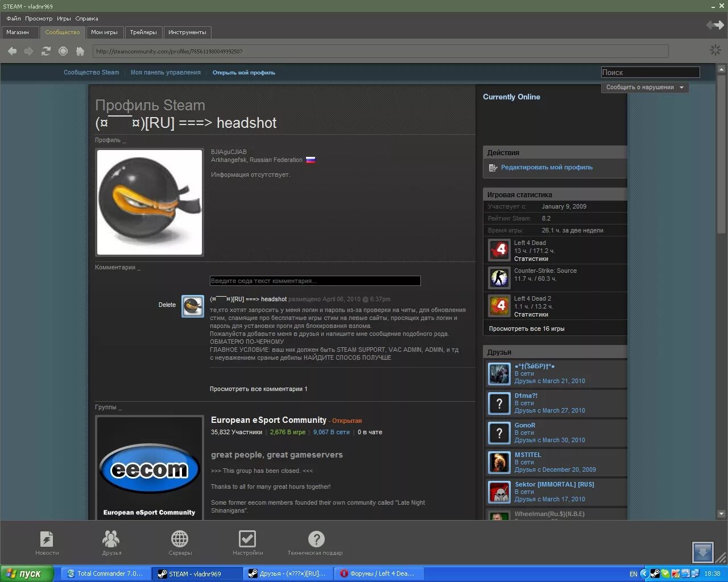The width and height of the screenshot is (728, 582).
Task: Click the edit profile pencil icon
Action: pyautogui.click(x=493, y=168)
